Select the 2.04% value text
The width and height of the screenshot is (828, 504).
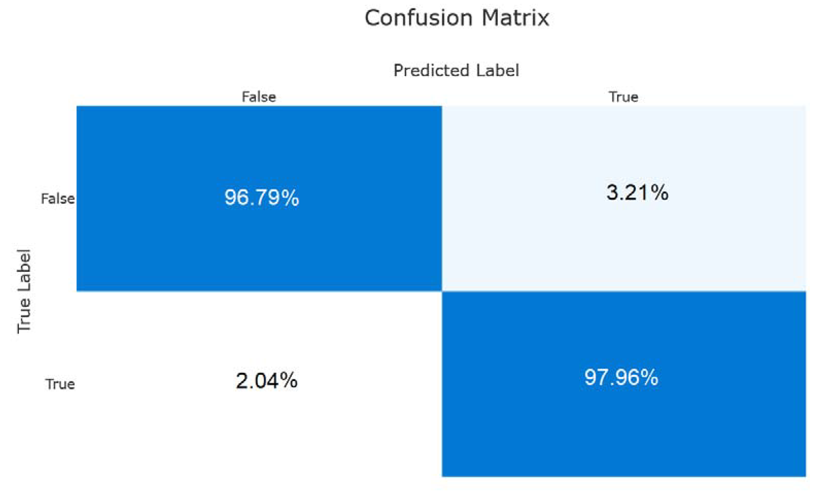point(266,381)
